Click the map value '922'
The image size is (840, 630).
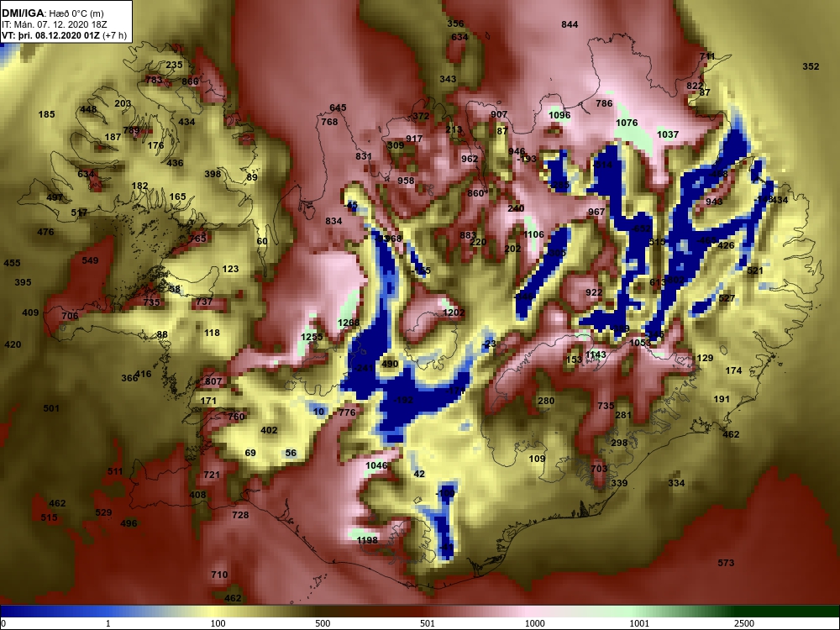pyautogui.click(x=594, y=292)
